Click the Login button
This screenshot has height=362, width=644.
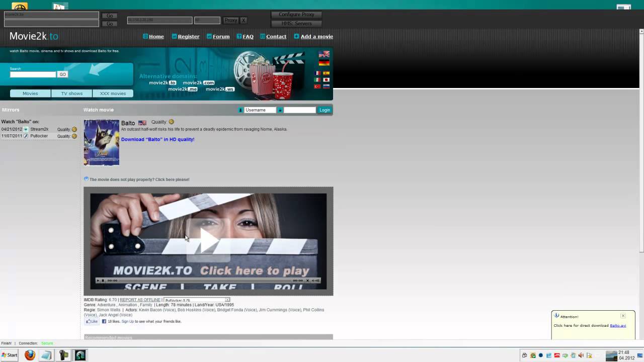point(325,110)
